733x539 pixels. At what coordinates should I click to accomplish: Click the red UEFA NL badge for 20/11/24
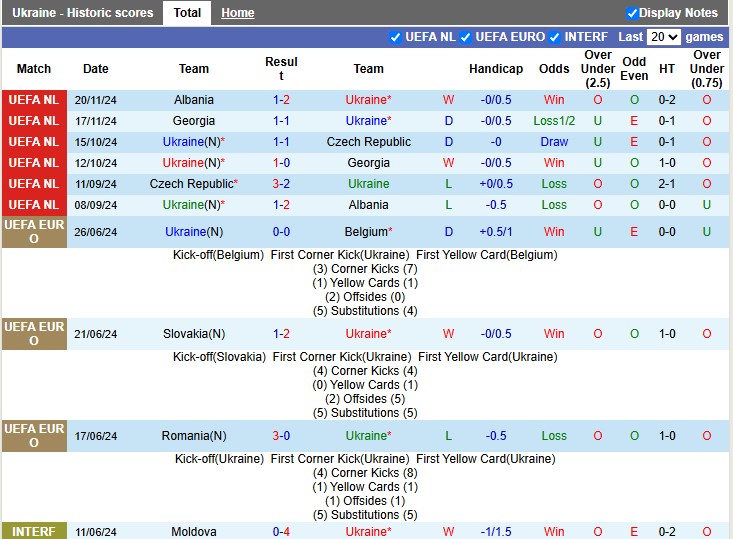coord(33,100)
